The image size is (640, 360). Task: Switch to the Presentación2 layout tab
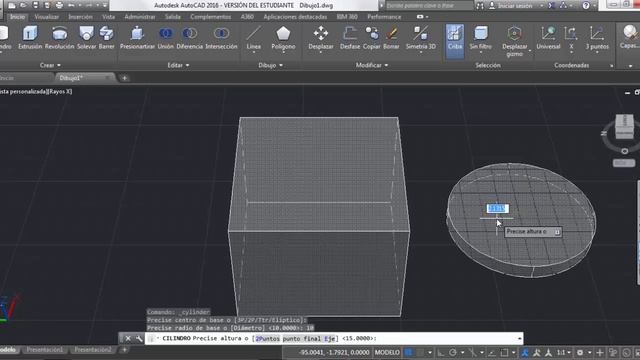(93, 350)
